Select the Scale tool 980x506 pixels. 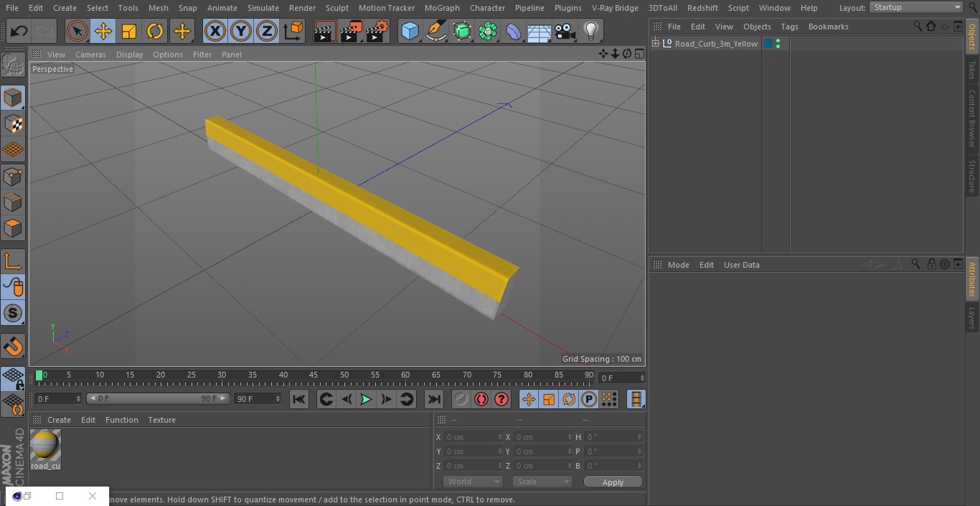pyautogui.click(x=129, y=32)
